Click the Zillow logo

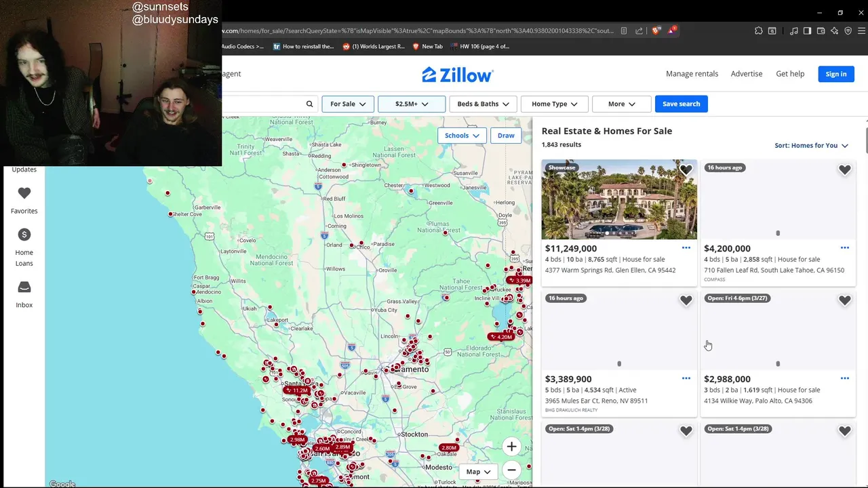(x=457, y=75)
